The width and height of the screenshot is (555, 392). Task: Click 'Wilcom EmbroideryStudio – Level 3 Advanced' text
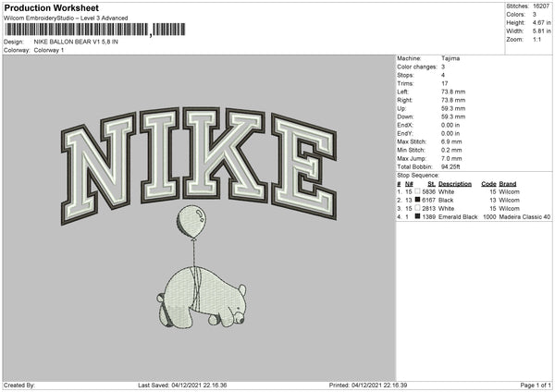pos(66,18)
